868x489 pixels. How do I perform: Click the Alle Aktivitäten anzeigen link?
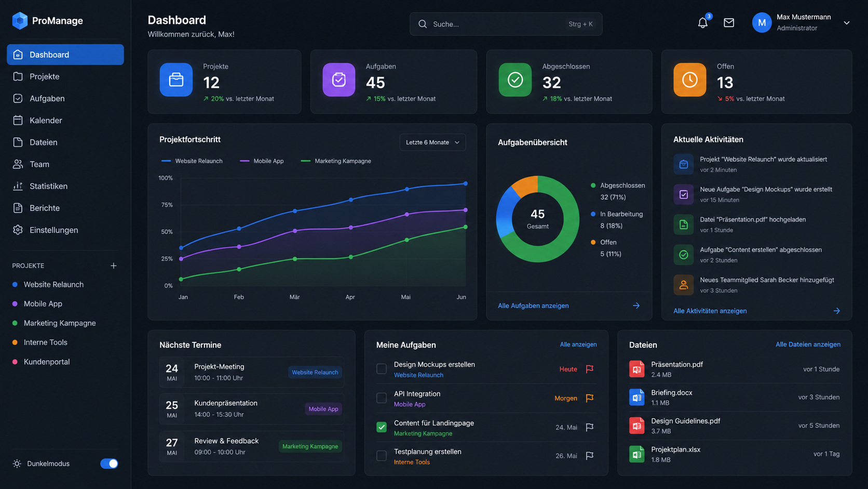[710, 311]
